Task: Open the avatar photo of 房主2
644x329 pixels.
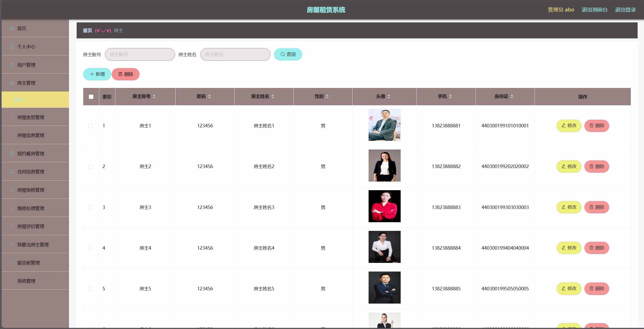Action: [384, 166]
